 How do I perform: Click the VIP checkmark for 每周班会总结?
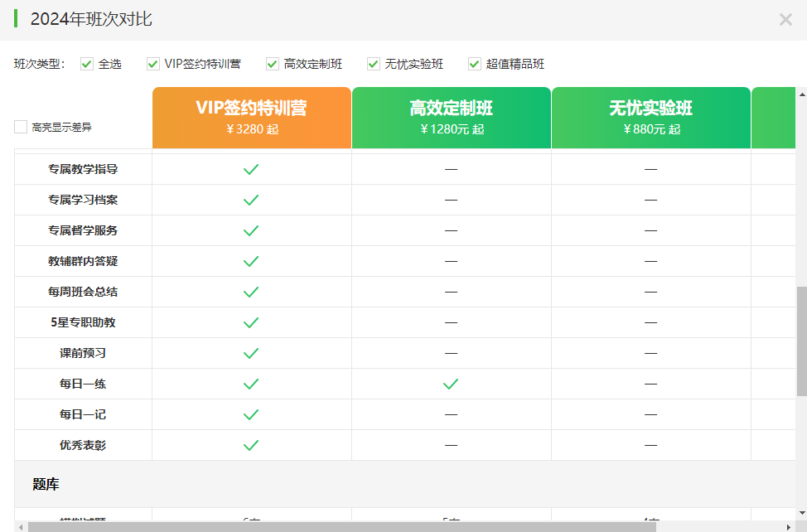251,292
